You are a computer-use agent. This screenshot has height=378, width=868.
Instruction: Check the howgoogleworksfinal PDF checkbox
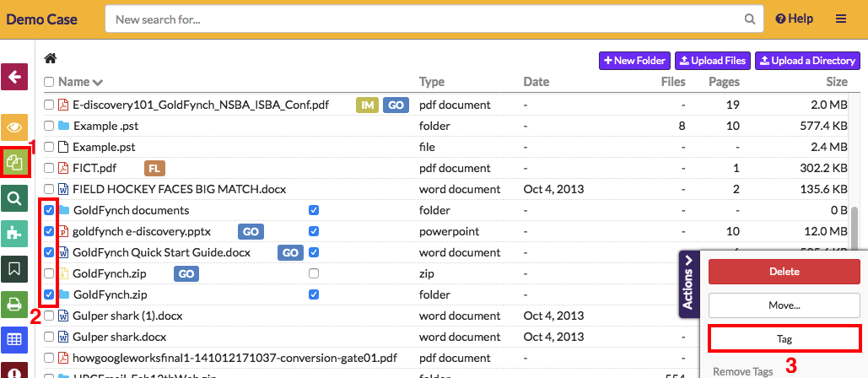pyautogui.click(x=49, y=358)
